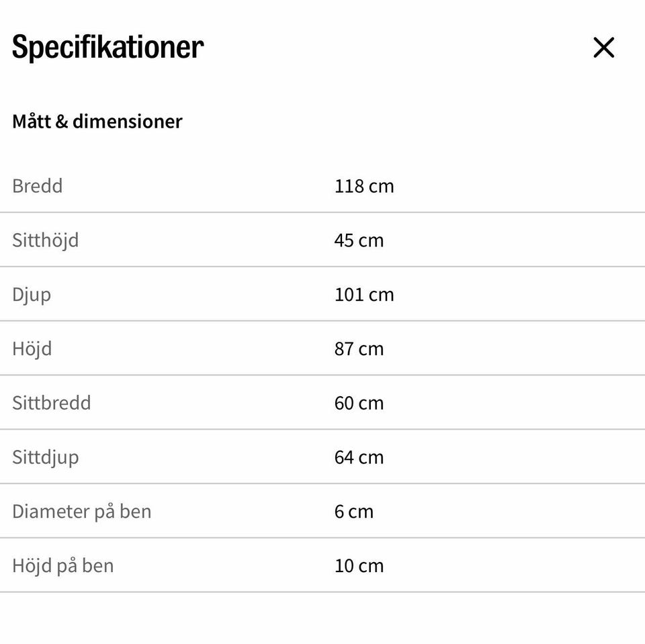Screen dimensions: 645x644
Task: Click the Sittbredd label
Action: point(52,403)
